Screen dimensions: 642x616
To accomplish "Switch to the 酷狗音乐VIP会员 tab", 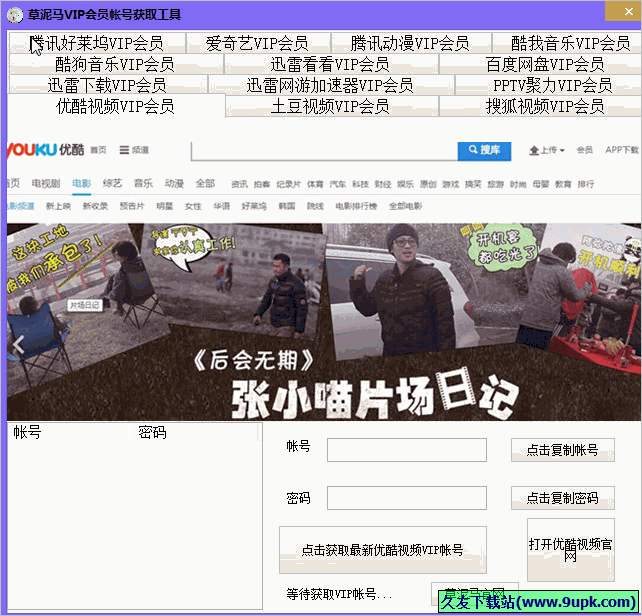I will pyautogui.click(x=115, y=64).
